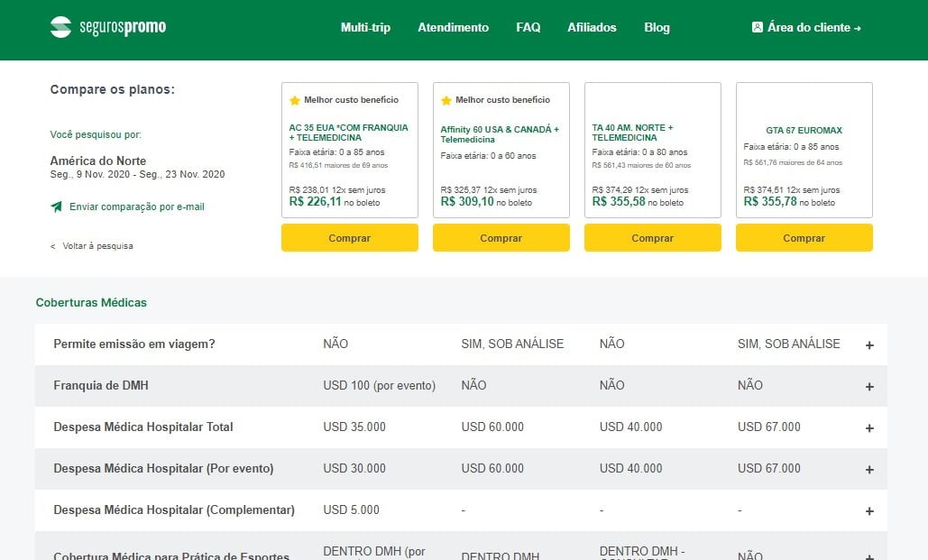Click Enviar comparação por e-mail
Viewport: 928px width, 560px height.
(137, 207)
